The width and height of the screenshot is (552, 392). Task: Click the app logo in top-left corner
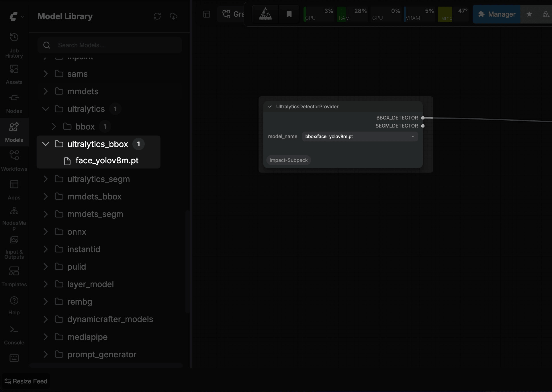pyautogui.click(x=13, y=17)
